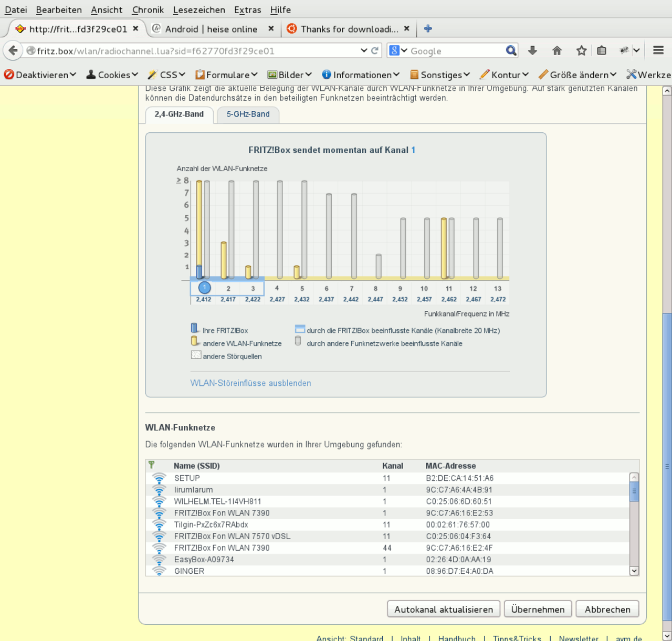Go to the home page icon

557,50
